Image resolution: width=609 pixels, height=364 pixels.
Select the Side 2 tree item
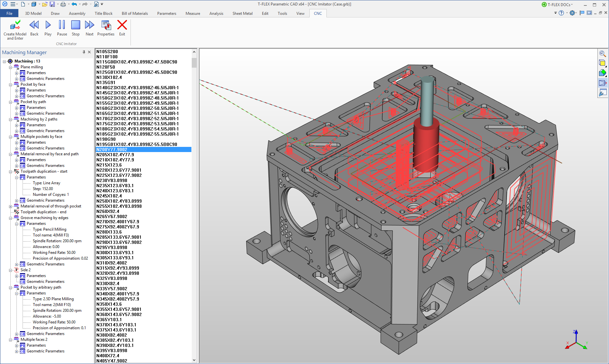tap(25, 270)
